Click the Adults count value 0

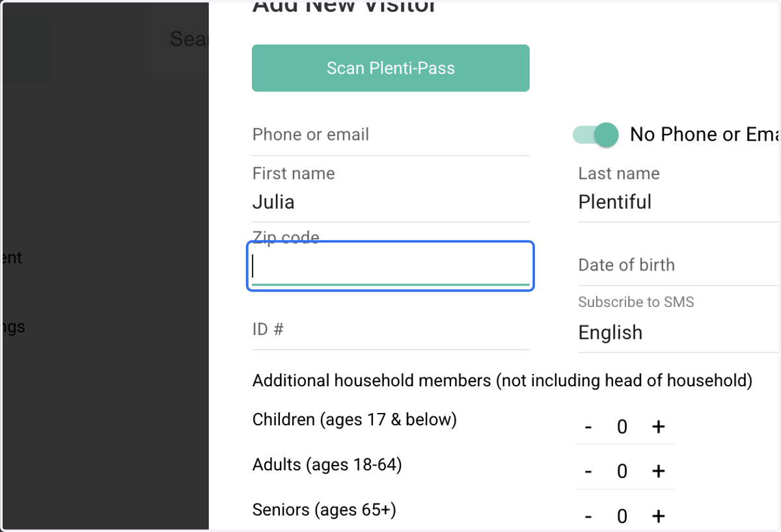[x=622, y=472]
